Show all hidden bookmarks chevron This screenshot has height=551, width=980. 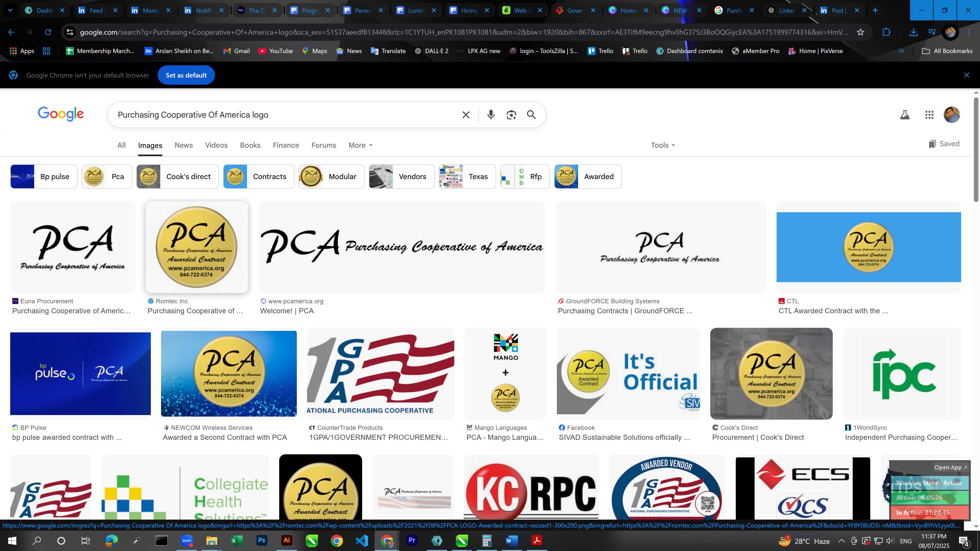[901, 51]
